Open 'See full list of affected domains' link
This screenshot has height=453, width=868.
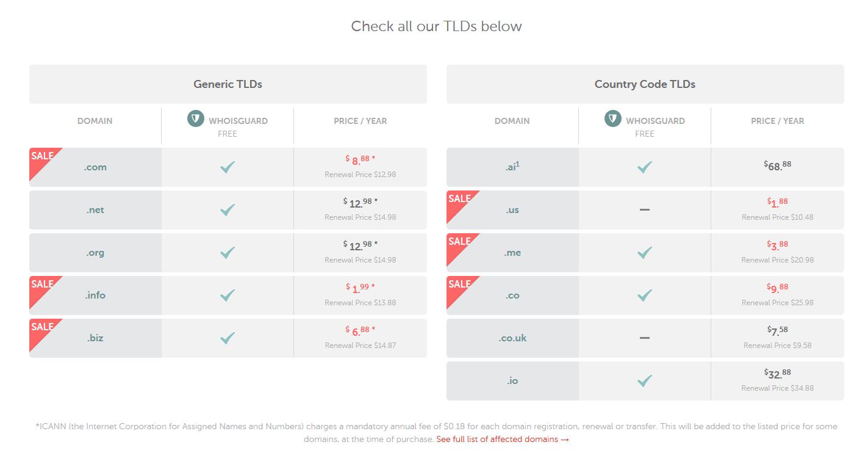503,439
